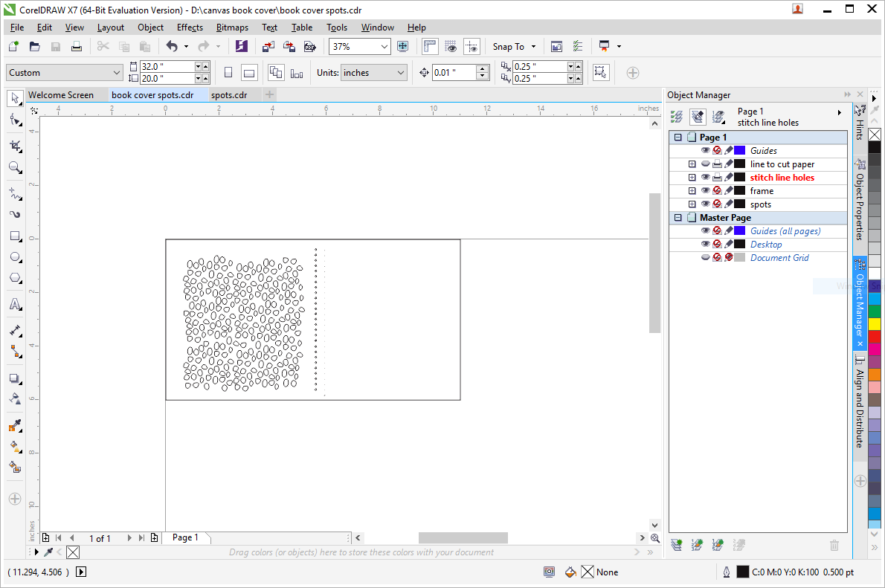
Task: Toggle editable pencil on Desktop layer
Action: point(729,245)
